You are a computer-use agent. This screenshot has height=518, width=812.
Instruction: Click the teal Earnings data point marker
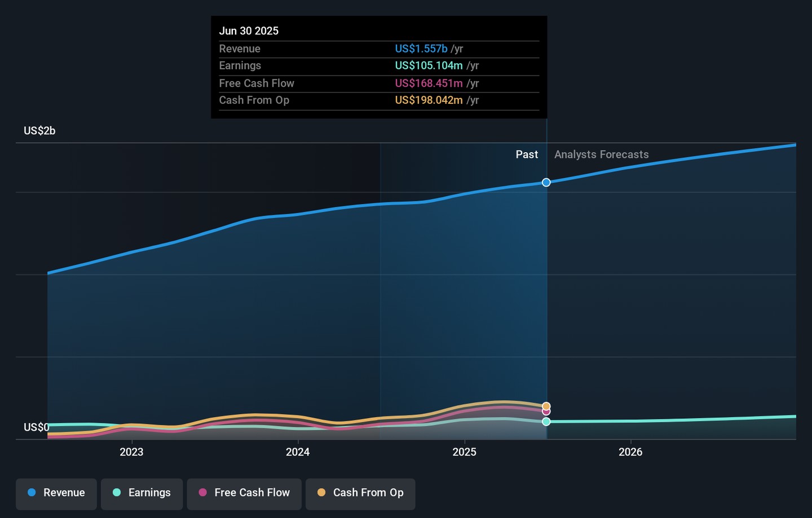click(x=546, y=422)
